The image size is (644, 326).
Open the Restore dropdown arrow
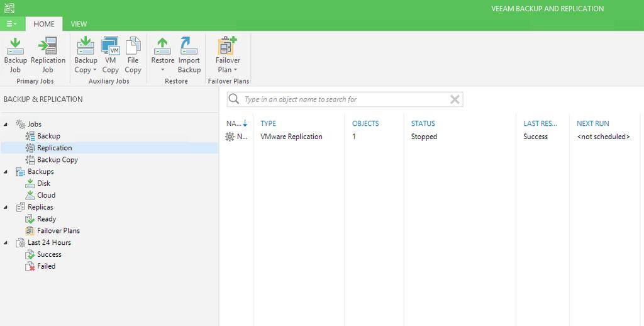163,70
